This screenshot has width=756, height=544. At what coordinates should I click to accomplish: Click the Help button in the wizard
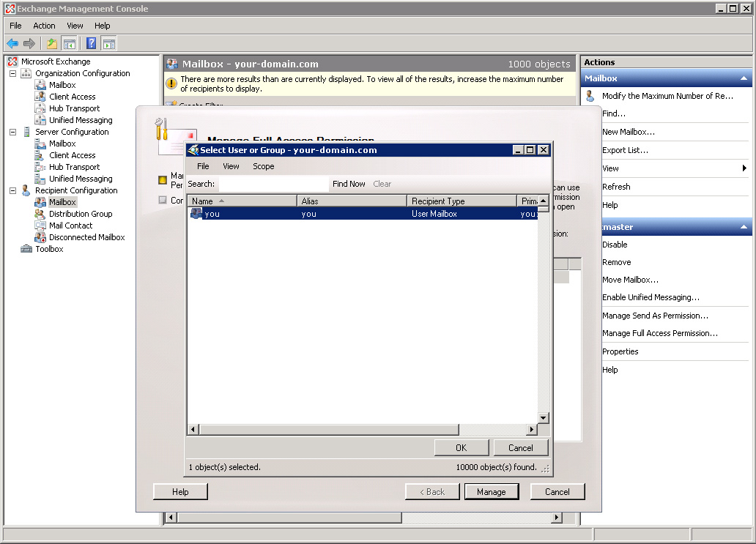point(180,491)
